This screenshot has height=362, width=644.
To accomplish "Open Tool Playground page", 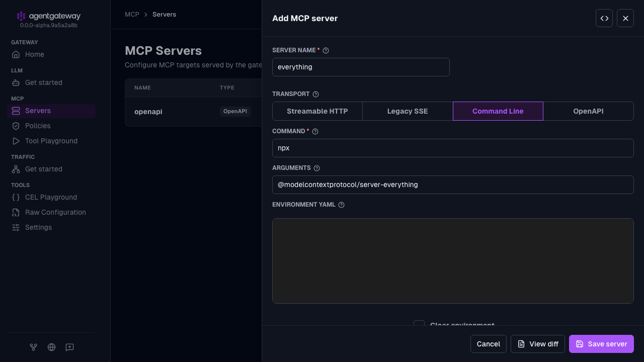I will [51, 141].
